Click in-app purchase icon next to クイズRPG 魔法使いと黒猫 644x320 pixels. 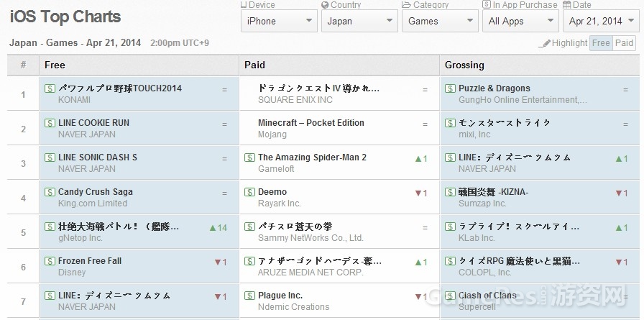[x=450, y=261]
